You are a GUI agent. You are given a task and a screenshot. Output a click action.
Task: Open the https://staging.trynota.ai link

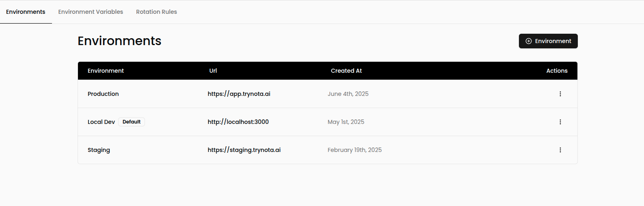[244, 150]
